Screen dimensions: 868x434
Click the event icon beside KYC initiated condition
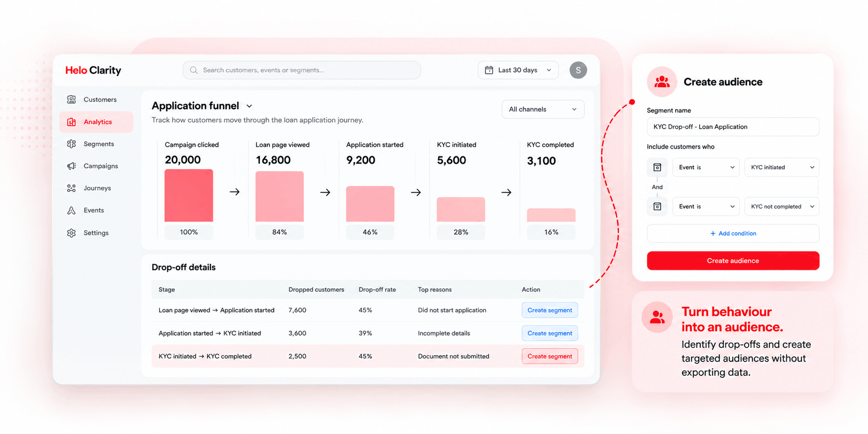(x=657, y=167)
